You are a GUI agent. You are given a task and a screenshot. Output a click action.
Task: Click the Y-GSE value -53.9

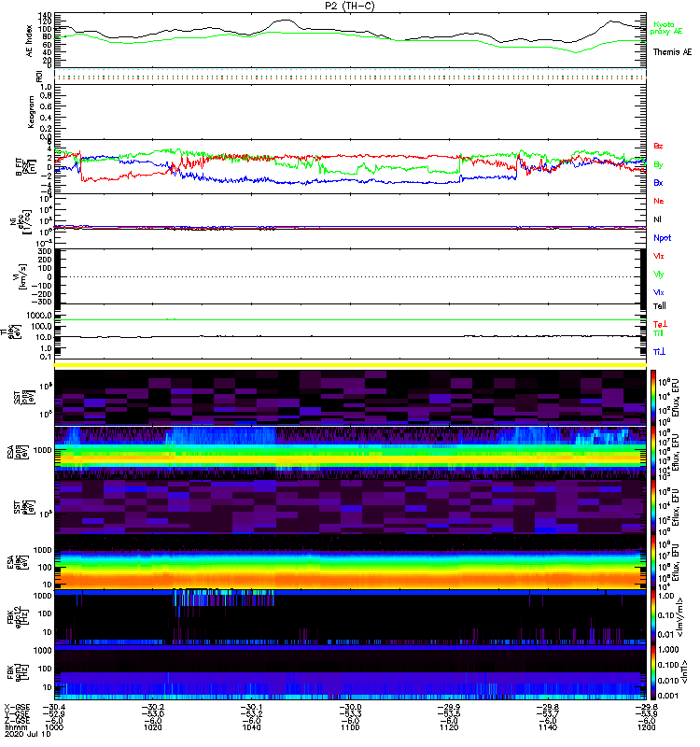pyautogui.click(x=647, y=714)
